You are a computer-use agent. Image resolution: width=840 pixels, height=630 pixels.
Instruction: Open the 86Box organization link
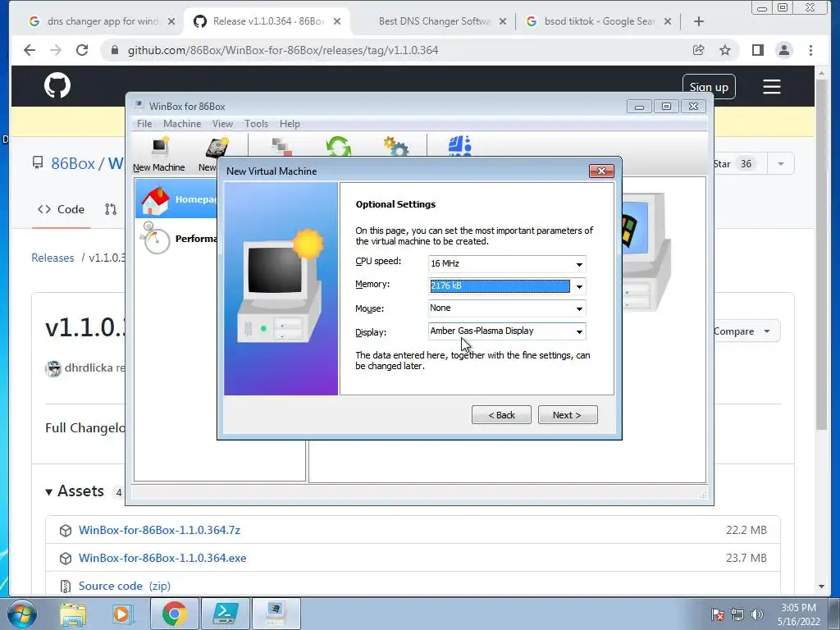click(x=73, y=163)
